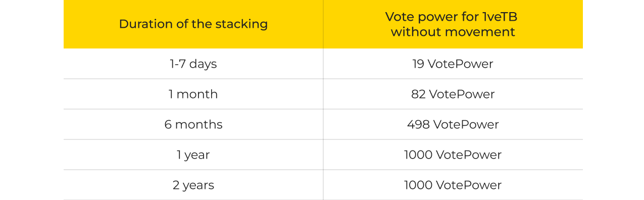Select the '1 year' duration cell
The image size is (644, 200).
pos(193,155)
